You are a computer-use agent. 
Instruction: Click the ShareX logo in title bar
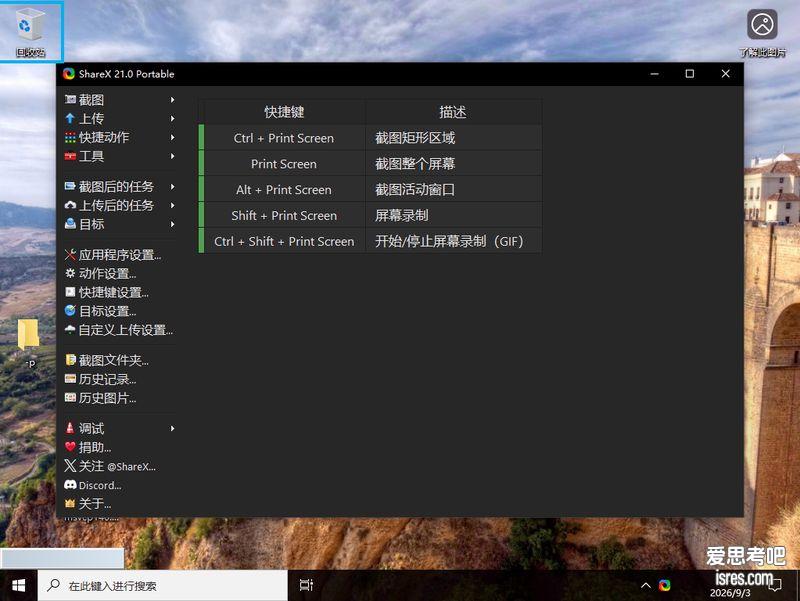coord(69,74)
